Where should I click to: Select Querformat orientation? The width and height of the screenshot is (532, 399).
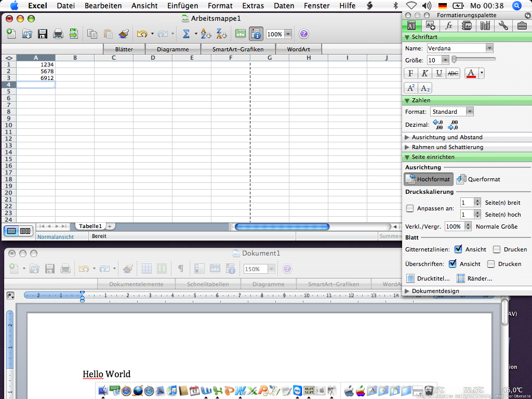point(478,179)
